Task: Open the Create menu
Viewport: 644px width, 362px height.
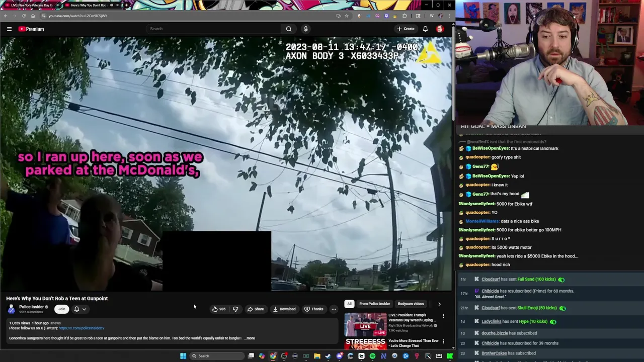Action: 406,29
